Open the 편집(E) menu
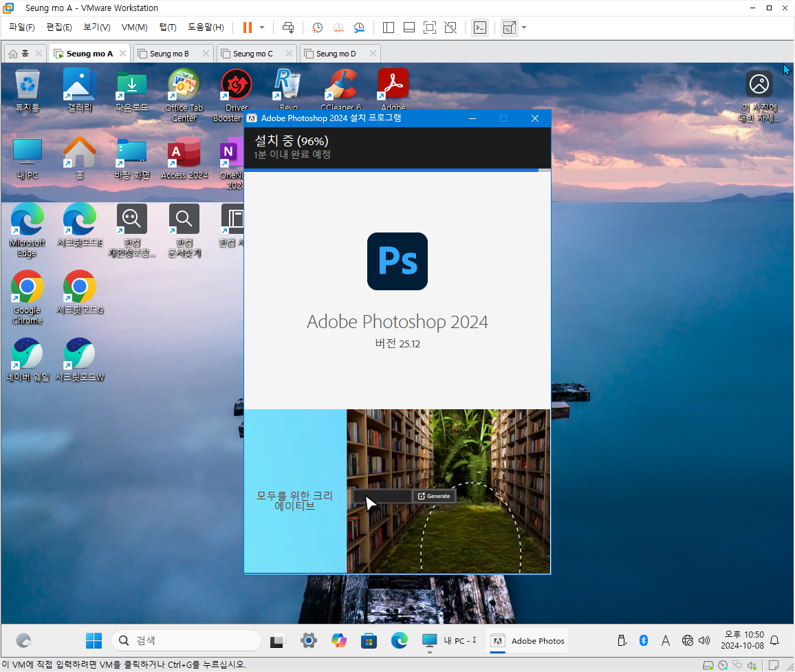 click(x=59, y=28)
